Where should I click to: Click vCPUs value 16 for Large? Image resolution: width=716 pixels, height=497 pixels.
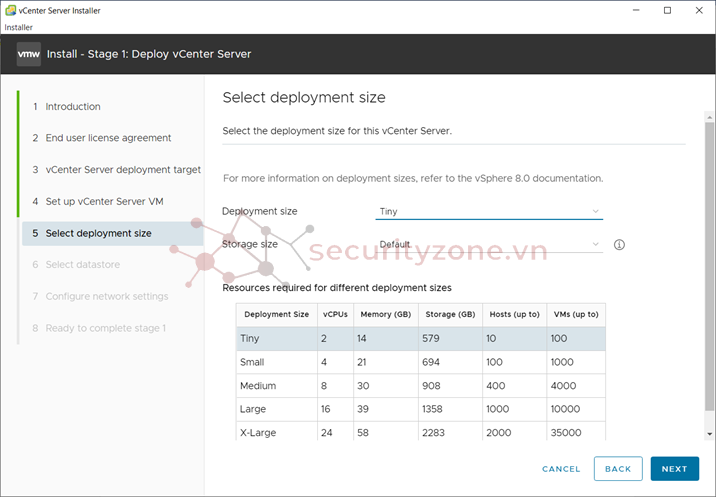coord(326,409)
